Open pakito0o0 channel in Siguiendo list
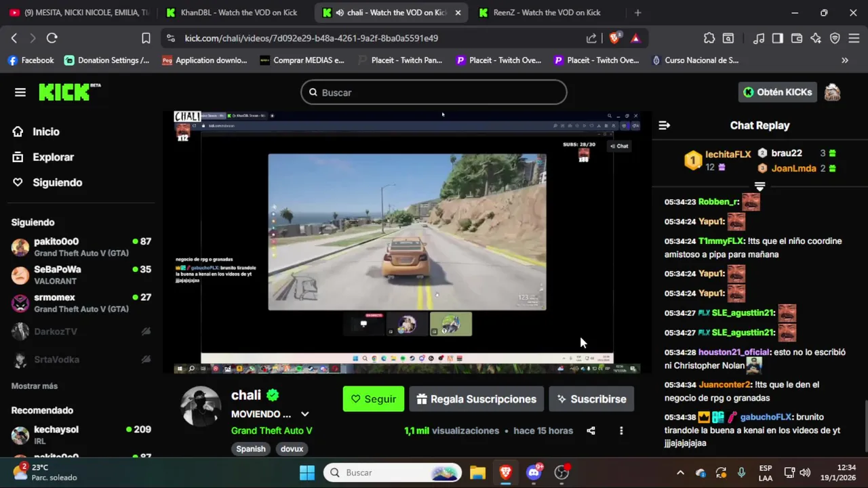 tap(81, 247)
